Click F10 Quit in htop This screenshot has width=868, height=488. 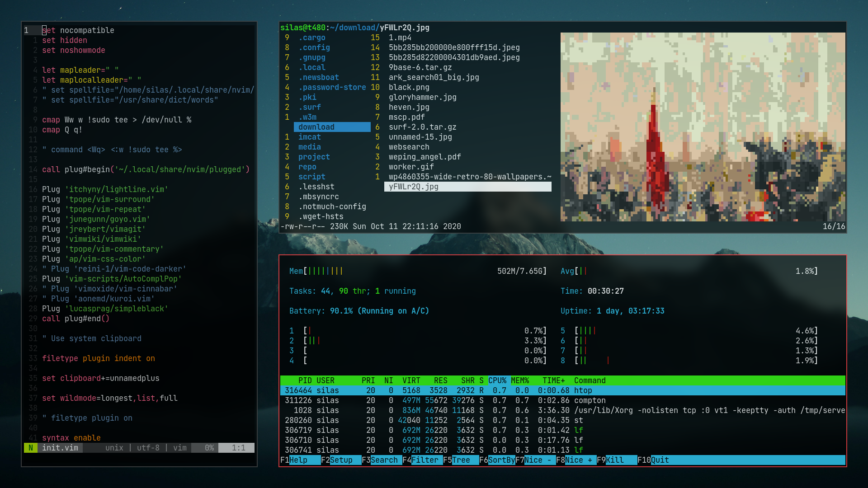coord(660,460)
